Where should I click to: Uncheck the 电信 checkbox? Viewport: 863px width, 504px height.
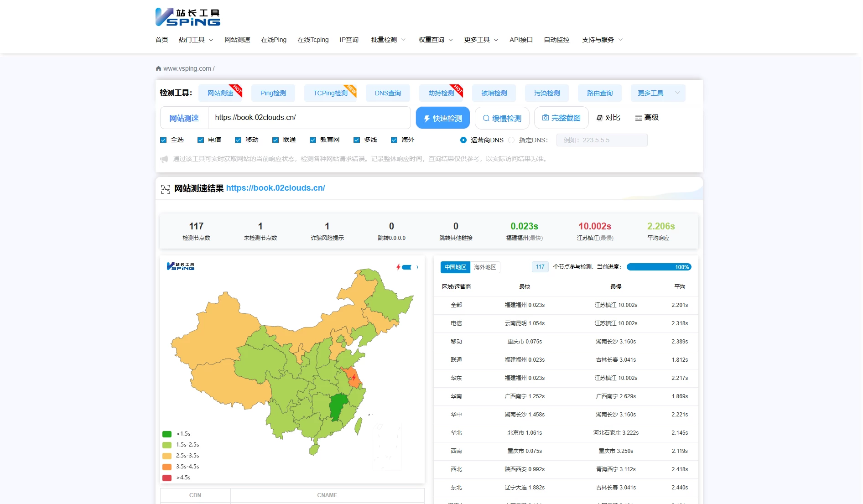click(x=201, y=140)
